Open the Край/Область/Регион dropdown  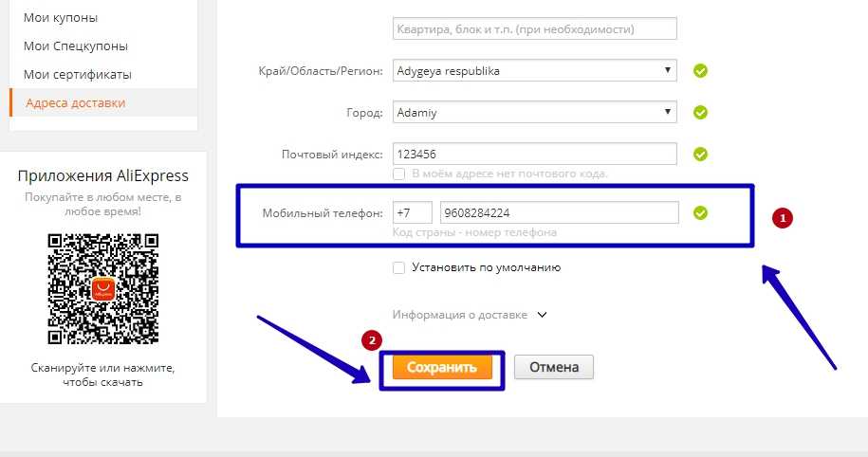[534, 71]
